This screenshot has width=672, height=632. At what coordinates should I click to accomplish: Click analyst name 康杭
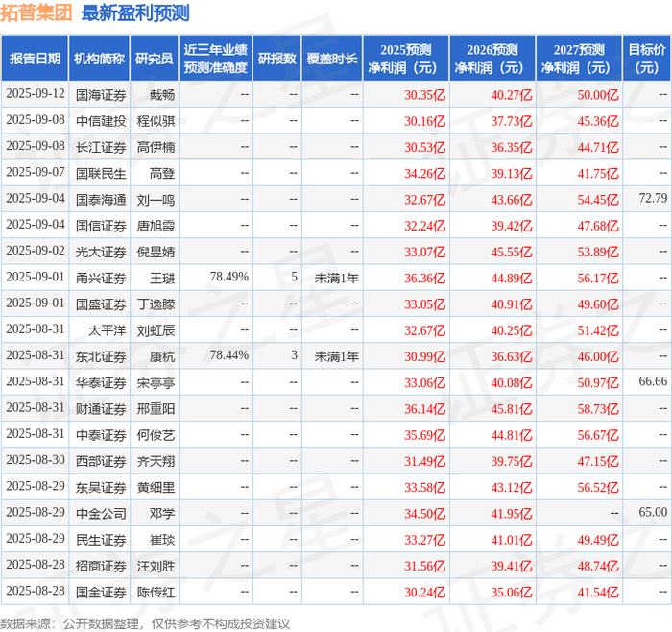coord(162,356)
